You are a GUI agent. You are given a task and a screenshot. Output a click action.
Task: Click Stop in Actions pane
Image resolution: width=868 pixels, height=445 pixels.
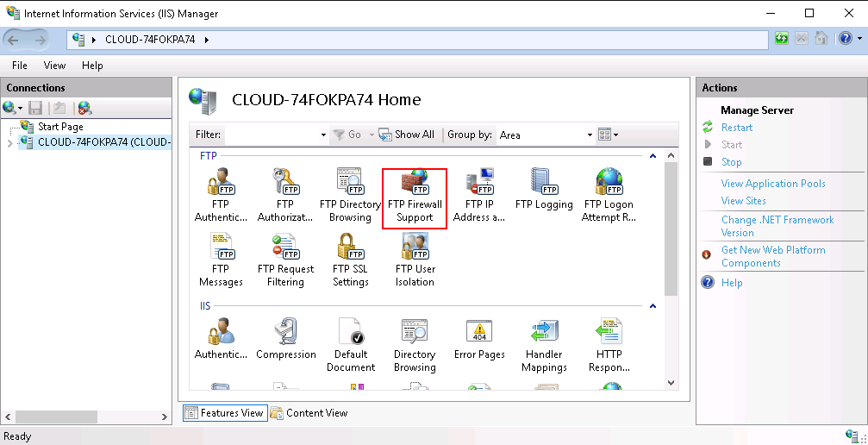(x=731, y=162)
